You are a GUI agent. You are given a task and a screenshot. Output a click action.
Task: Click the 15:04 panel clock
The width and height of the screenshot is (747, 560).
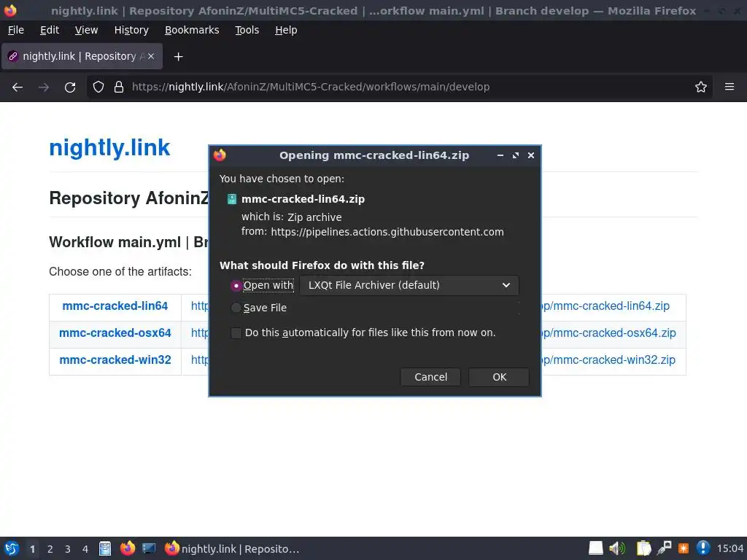[729, 549]
